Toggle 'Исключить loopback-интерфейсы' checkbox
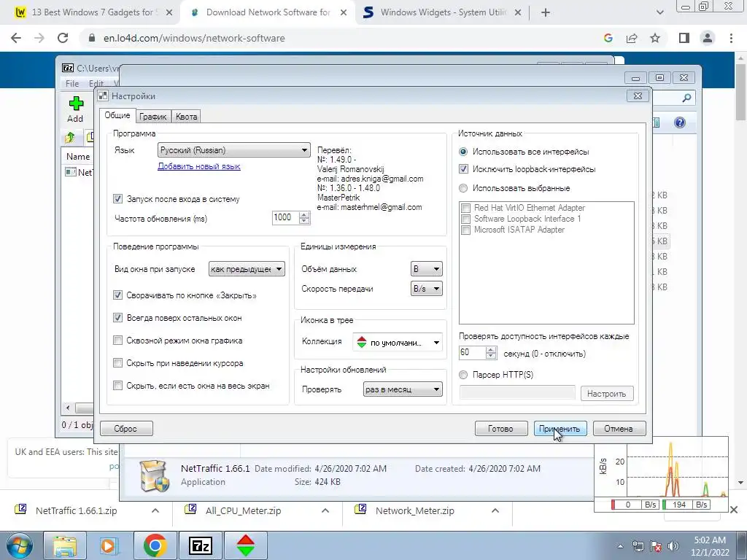 coord(463,169)
